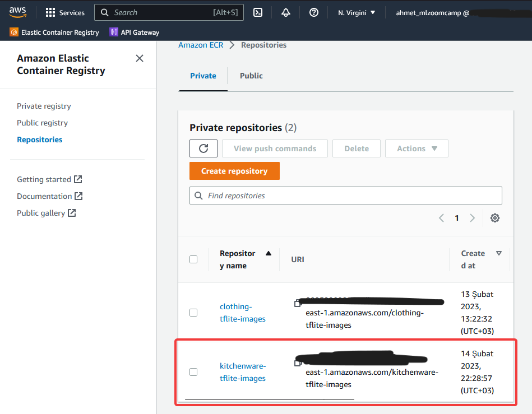Click View push commands button
This screenshot has height=414, width=532.
pos(275,148)
